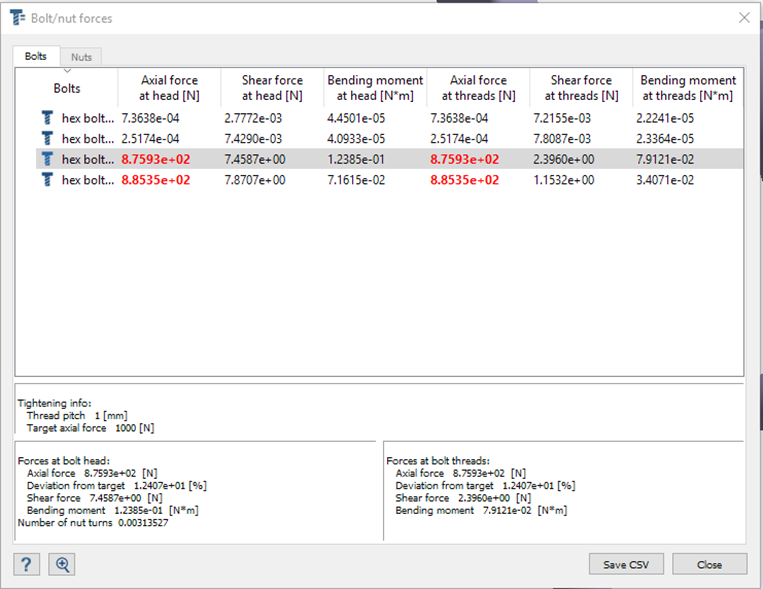The width and height of the screenshot is (763, 589).
Task: Select the cell showing 7.8707e+00 shear force
Action: [254, 180]
